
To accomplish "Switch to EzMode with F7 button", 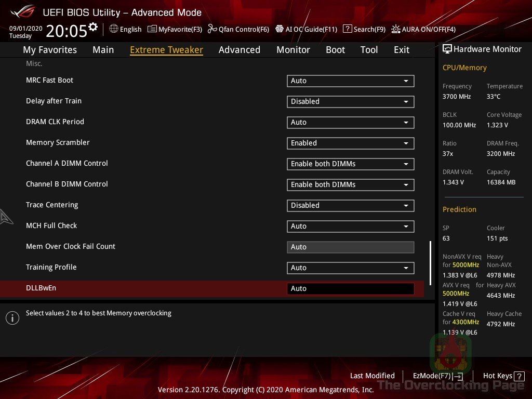I will click(437, 376).
